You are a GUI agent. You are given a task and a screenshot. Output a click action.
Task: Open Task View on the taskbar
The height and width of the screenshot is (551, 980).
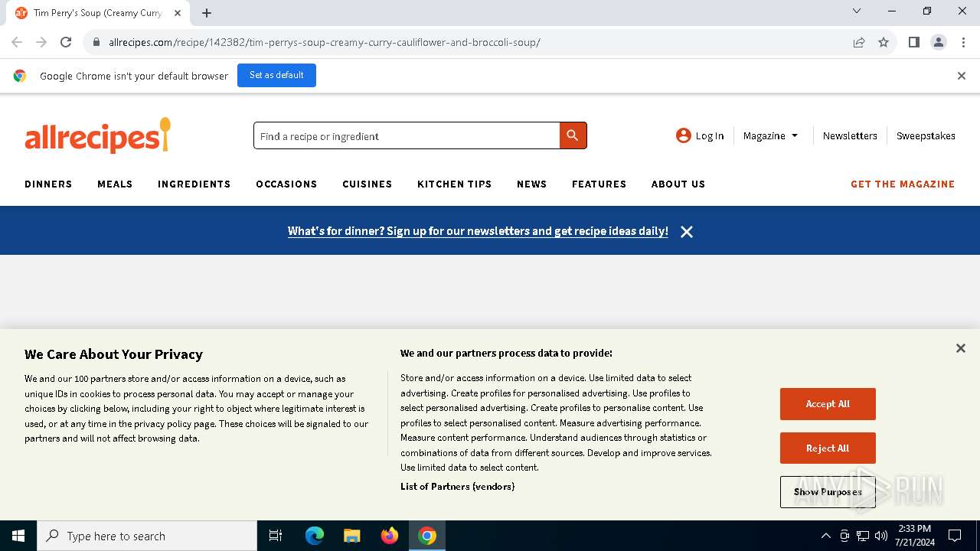276,536
